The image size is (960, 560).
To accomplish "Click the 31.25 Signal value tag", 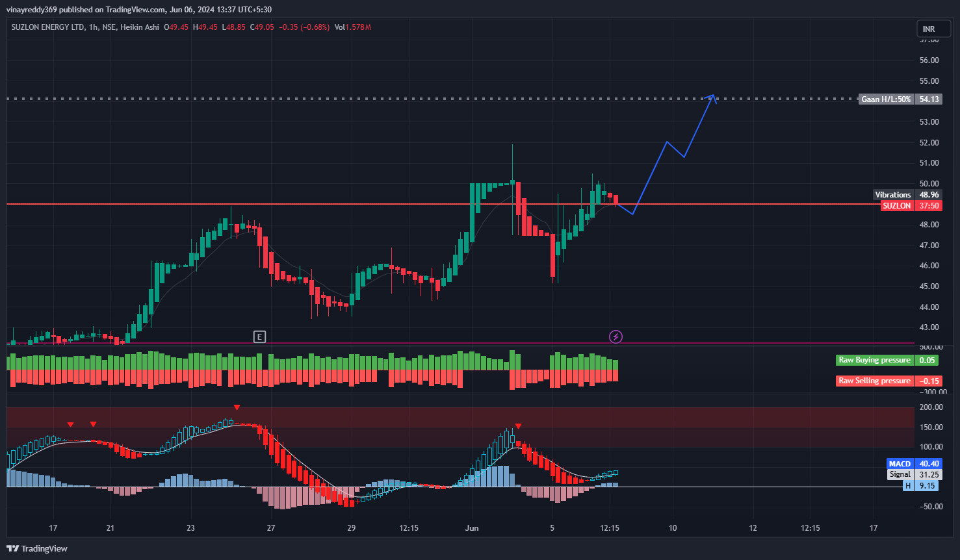I will click(x=929, y=475).
